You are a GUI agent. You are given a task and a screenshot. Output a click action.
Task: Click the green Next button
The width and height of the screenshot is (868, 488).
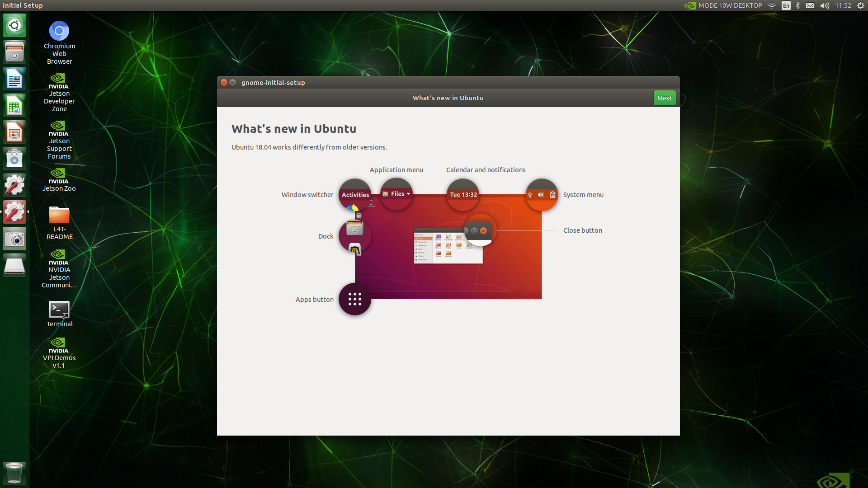coord(664,98)
